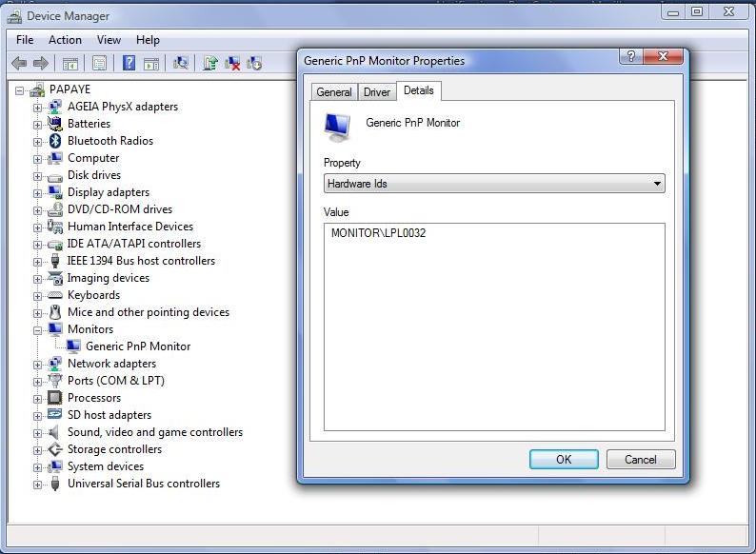Image resolution: width=756 pixels, height=554 pixels.
Task: Select Generic PnP Monitor in the tree
Action: click(138, 346)
